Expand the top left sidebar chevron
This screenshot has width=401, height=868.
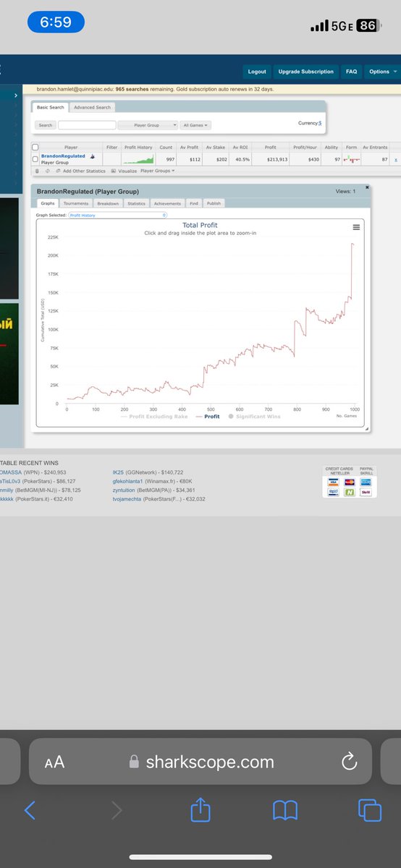[x=16, y=95]
